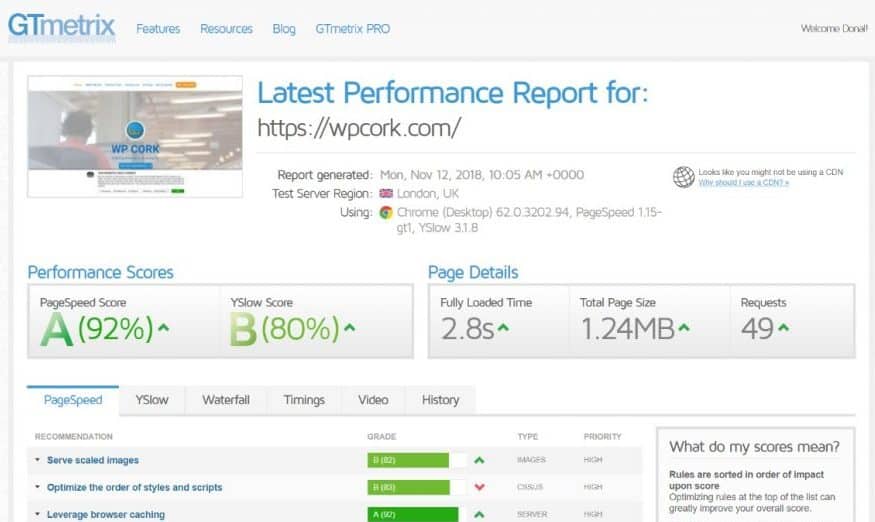Viewport: 875px width, 522px height.
Task: Click the PageSpeed Score up-arrow icon
Action: click(164, 328)
